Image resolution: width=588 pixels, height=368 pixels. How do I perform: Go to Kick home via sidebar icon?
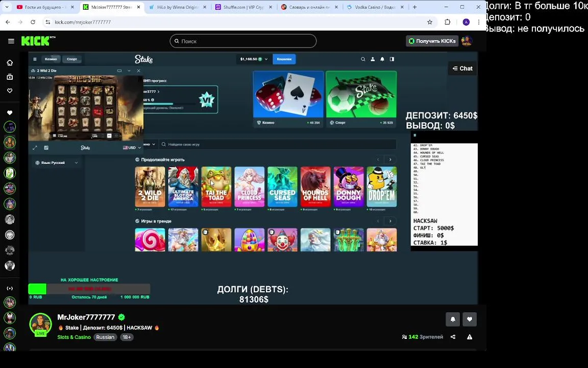point(10,63)
